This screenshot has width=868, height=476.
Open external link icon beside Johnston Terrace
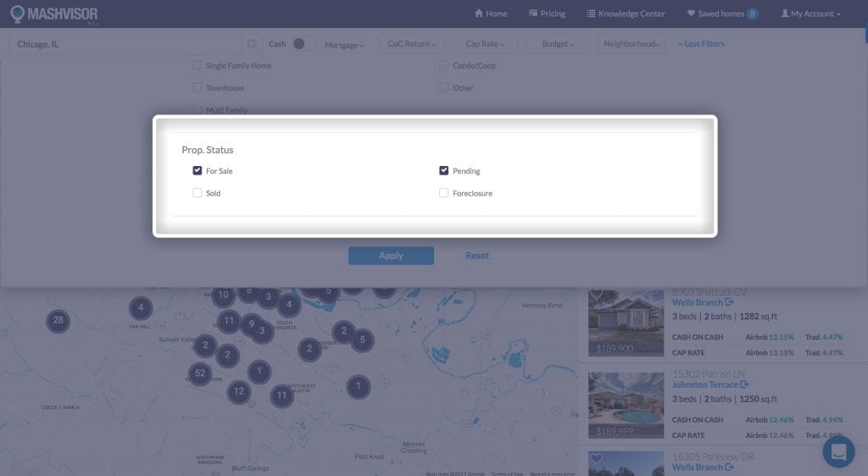(x=744, y=385)
